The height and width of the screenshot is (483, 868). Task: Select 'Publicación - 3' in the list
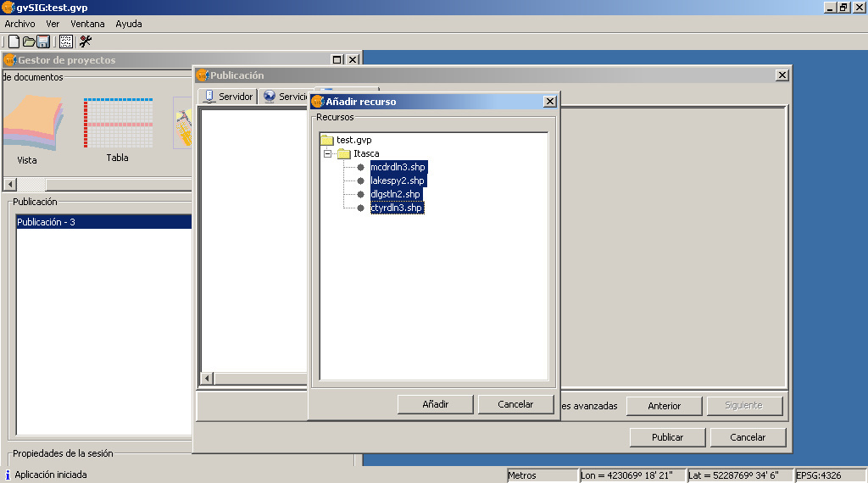point(102,222)
